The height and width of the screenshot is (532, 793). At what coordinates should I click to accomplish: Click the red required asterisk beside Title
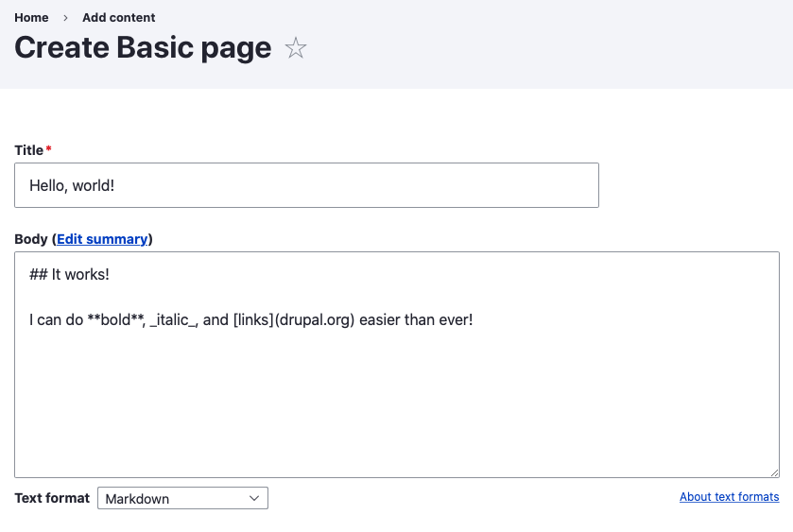point(48,148)
